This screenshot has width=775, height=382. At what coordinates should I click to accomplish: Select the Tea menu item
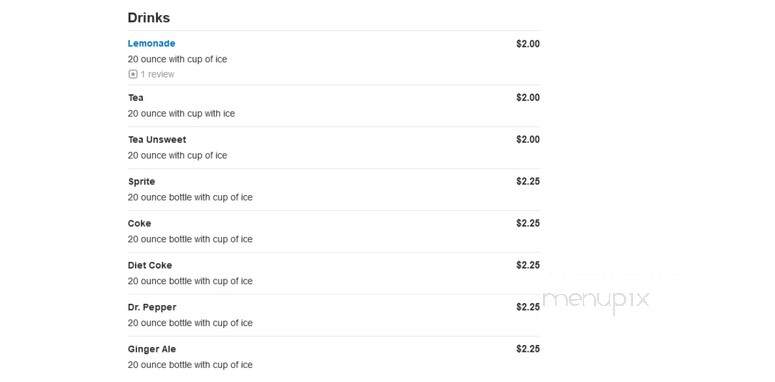point(136,97)
